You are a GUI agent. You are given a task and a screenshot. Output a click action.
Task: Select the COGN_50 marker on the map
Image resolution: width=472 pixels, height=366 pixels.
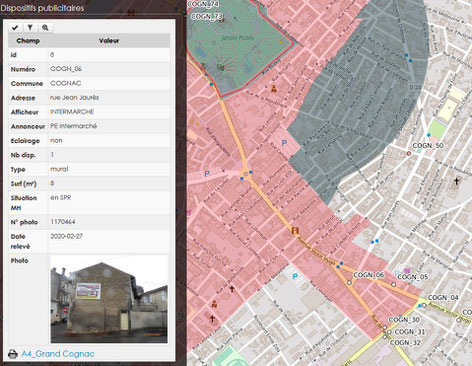pyautogui.click(x=409, y=153)
